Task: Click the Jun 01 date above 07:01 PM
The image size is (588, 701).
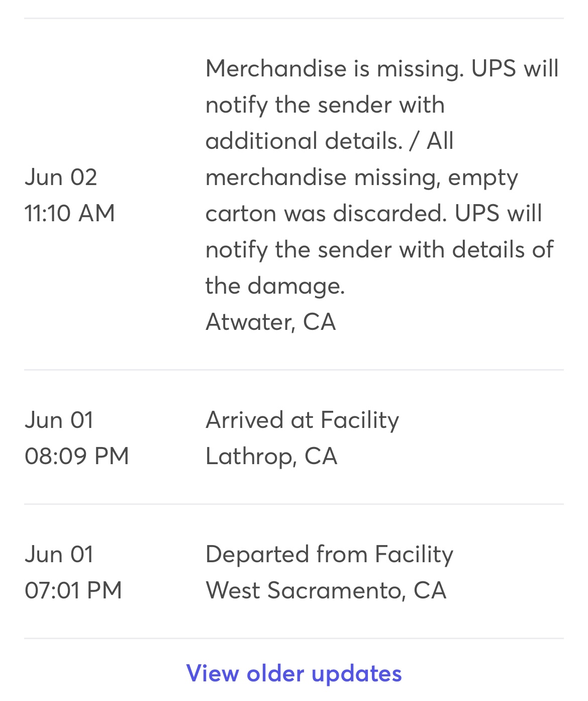Action: point(59,554)
